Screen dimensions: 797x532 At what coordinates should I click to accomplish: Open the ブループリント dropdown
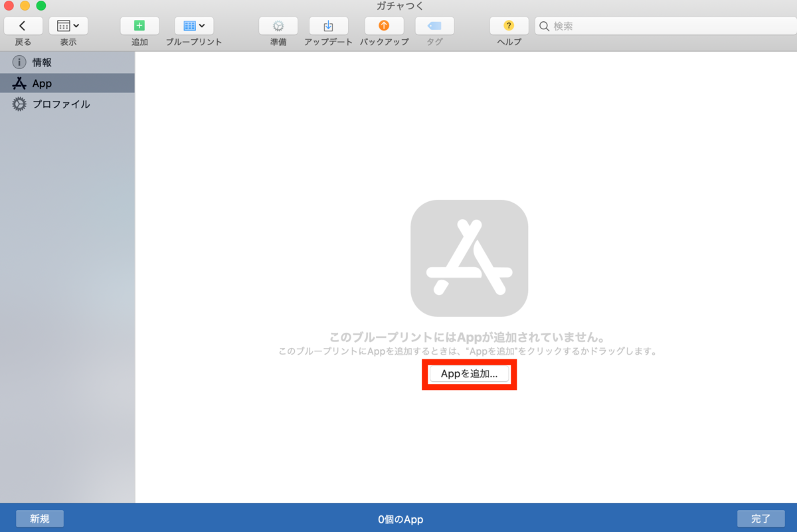click(x=194, y=26)
